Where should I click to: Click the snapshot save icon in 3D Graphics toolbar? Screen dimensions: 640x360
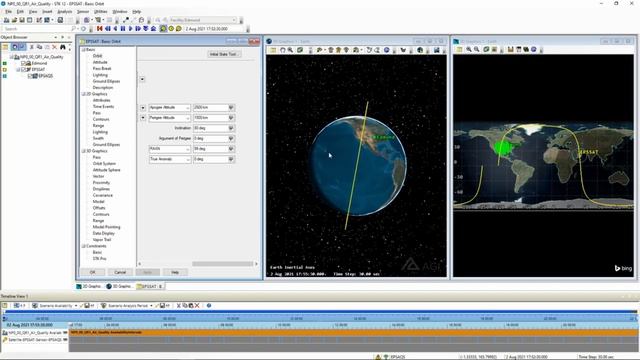pos(436,50)
